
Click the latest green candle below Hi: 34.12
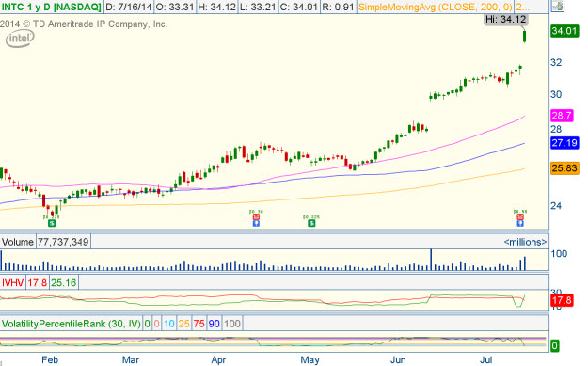coord(524,36)
